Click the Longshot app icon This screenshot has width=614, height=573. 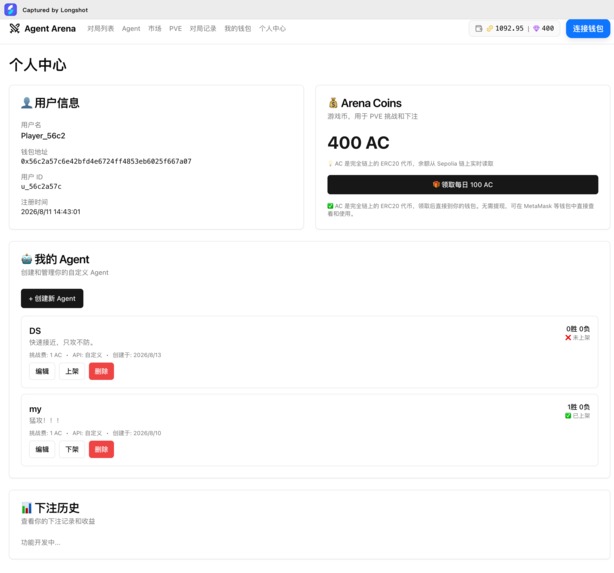point(11,9)
